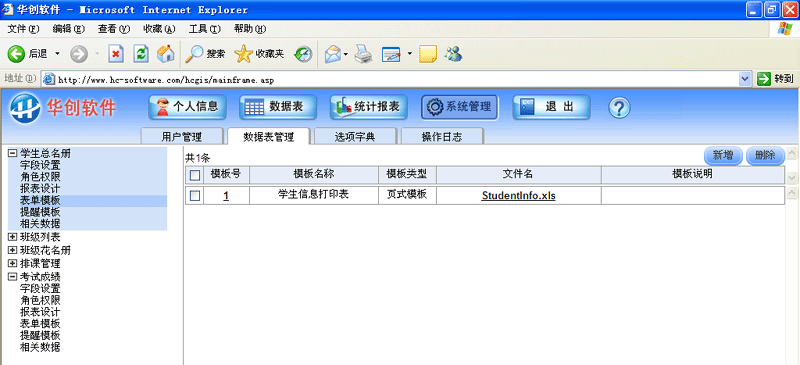Screen dimensions: 800x365
Task: Click the IE Back arrow icon
Action: [x=16, y=54]
